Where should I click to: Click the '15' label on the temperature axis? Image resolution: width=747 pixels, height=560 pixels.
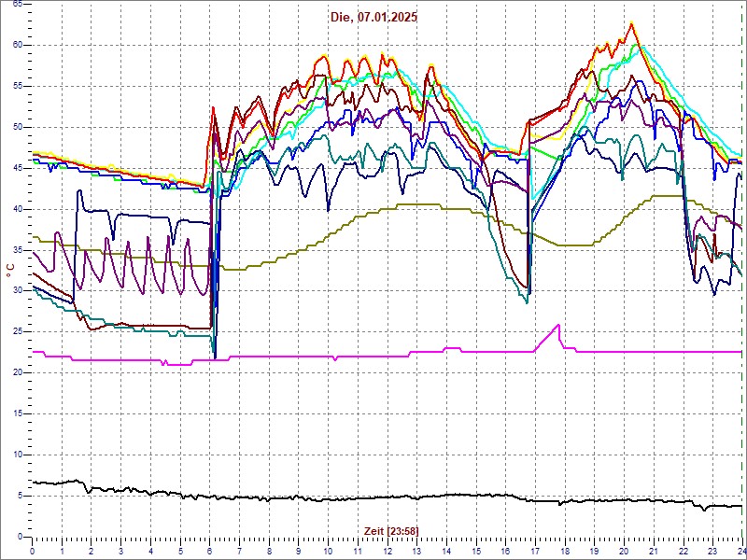pyautogui.click(x=17, y=413)
